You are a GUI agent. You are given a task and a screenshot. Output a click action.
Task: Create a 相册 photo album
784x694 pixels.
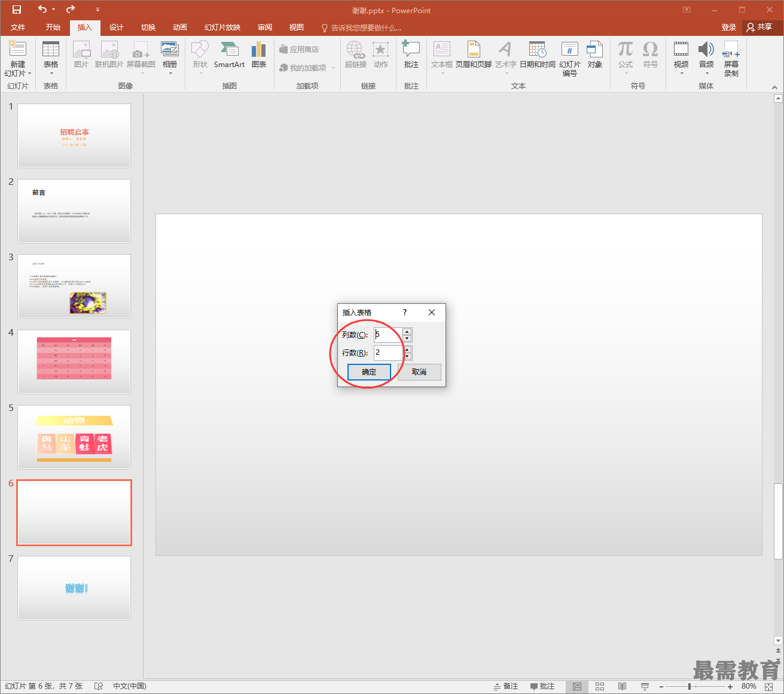point(170,58)
